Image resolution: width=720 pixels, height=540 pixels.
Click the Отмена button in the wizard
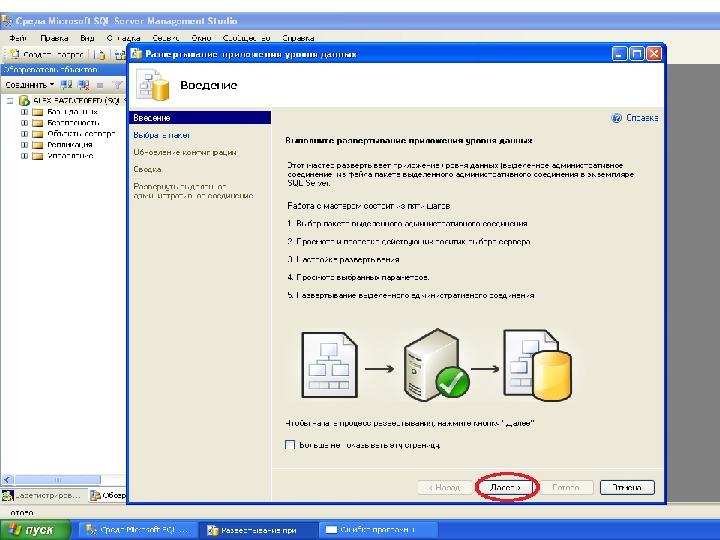[627, 487]
